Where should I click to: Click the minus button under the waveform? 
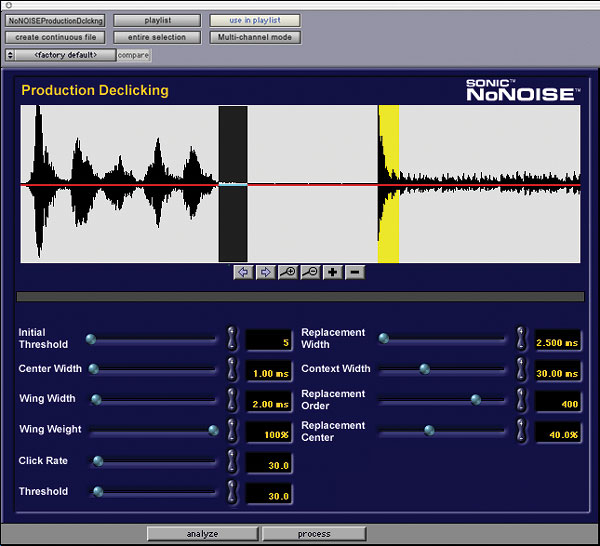coord(355,272)
